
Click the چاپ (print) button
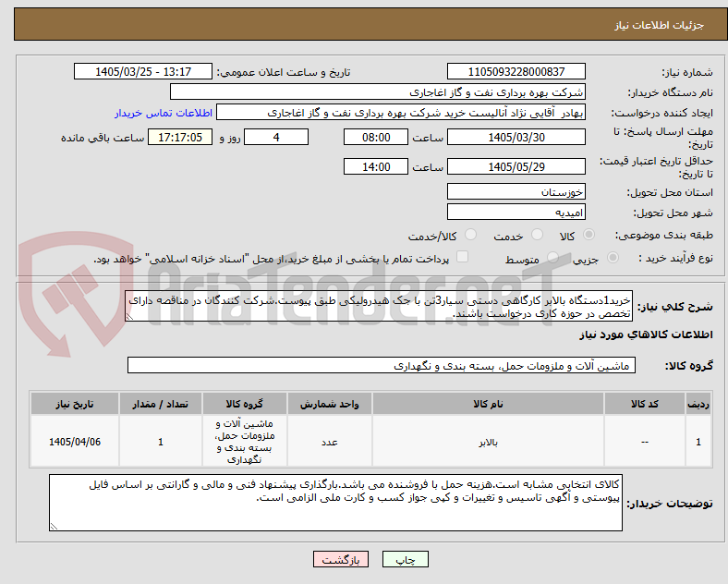tap(406, 559)
